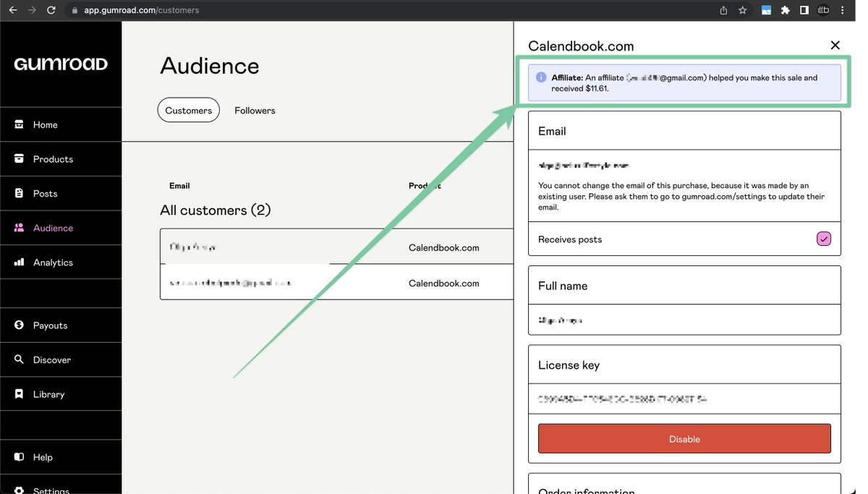This screenshot has height=494, width=868.
Task: Toggle the browser side panel icon
Action: coord(804,10)
